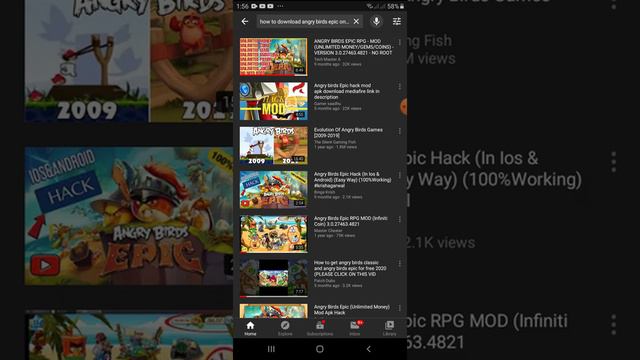This screenshot has width=640, height=360.
Task: Open title 'Angry Birds Epic Hack (In Ios & Android)'
Action: (352, 180)
